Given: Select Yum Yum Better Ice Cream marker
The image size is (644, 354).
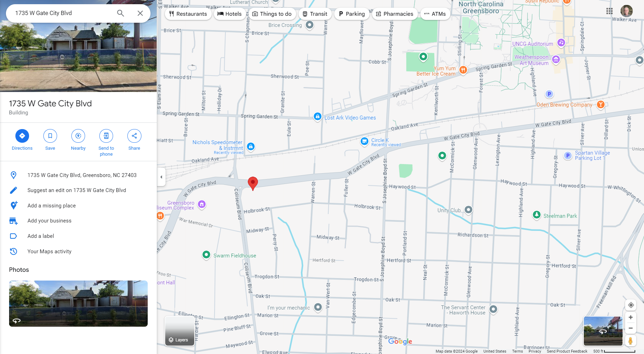Looking at the screenshot, I should point(463,70).
